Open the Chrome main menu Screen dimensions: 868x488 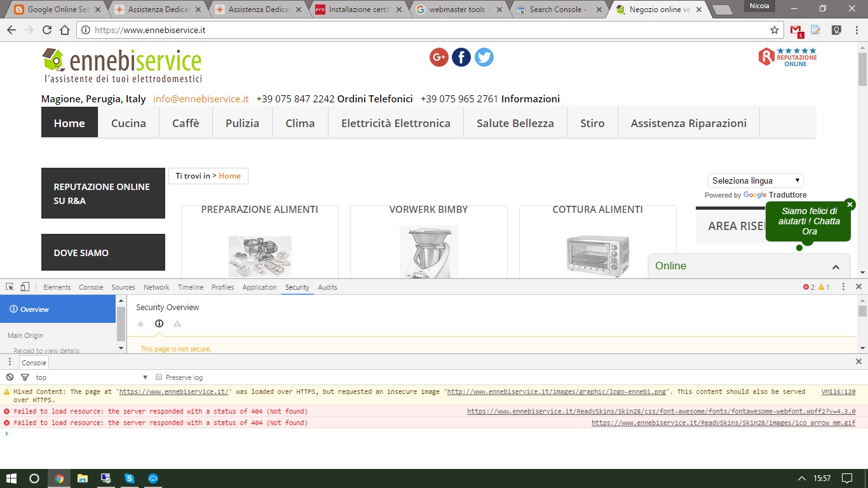pyautogui.click(x=856, y=30)
